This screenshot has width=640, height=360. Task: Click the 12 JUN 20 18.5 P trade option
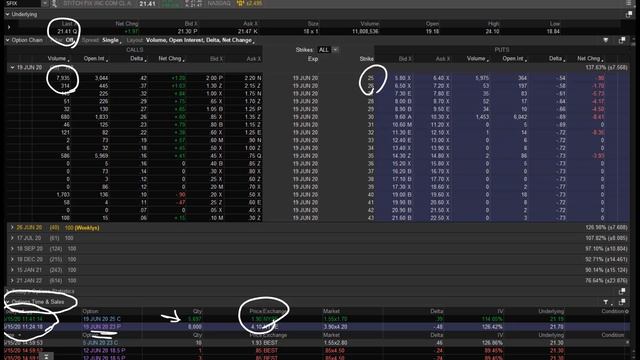point(104,351)
